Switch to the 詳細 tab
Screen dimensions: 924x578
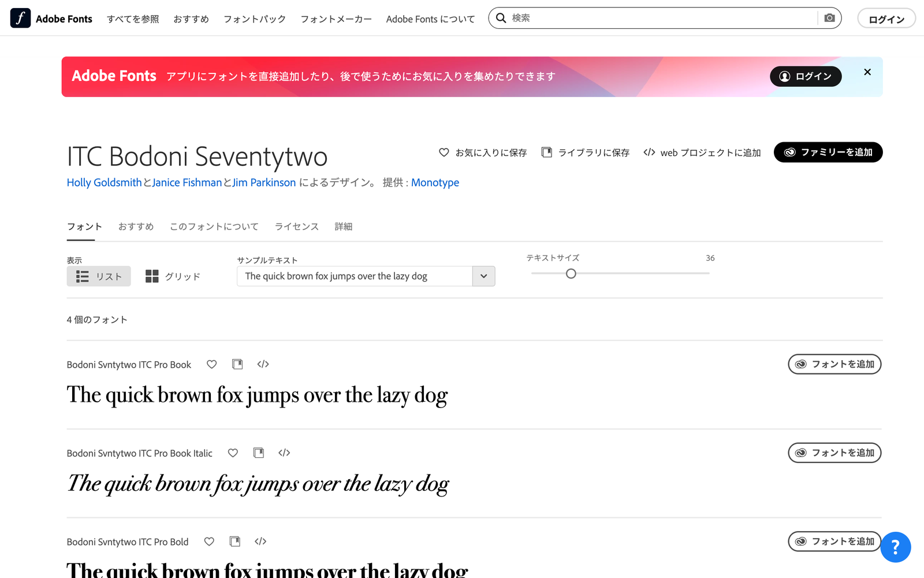tap(344, 227)
